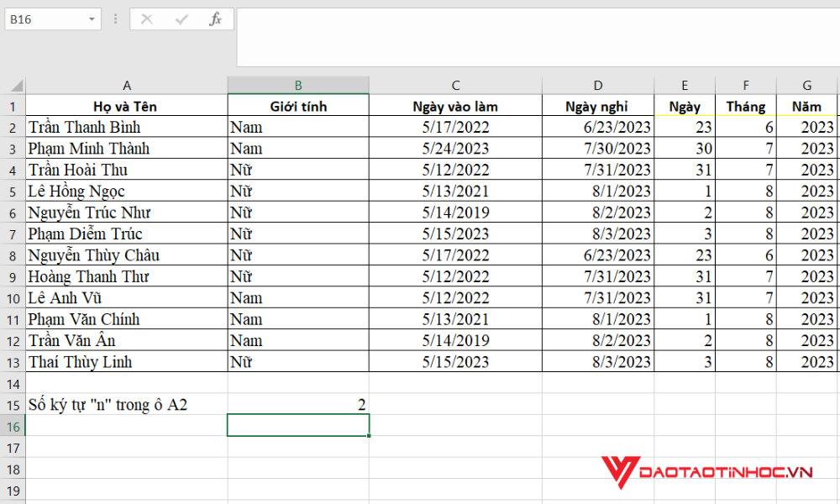Select cell "Phạm Minh Thành"

[127, 149]
